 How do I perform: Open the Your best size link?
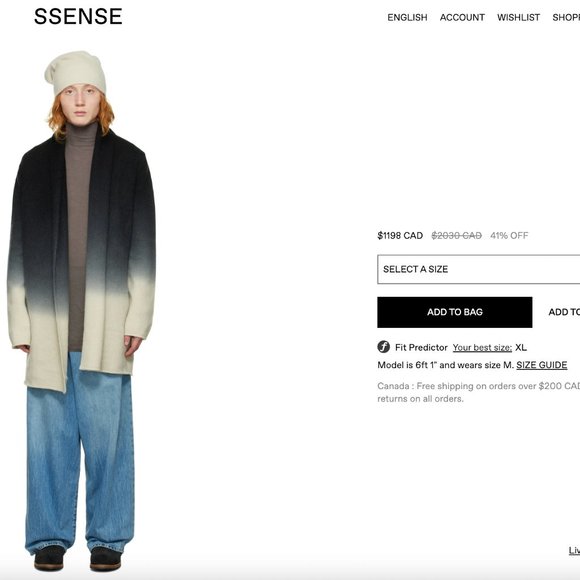click(x=482, y=348)
